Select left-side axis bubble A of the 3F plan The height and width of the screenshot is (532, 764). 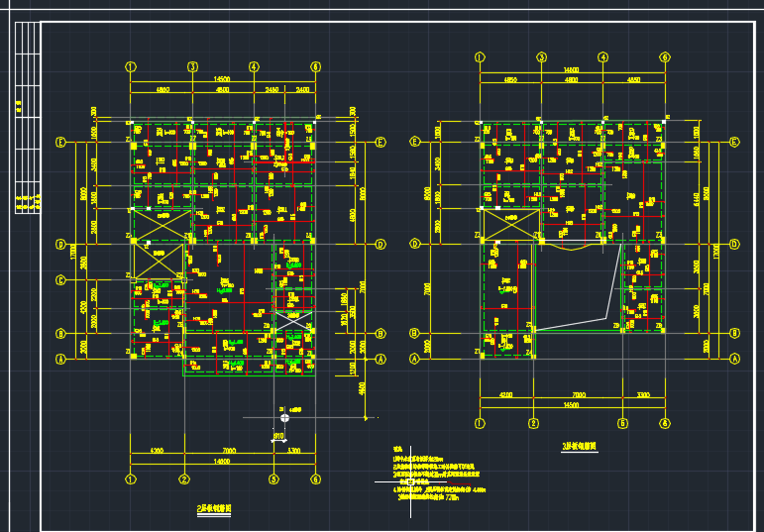click(x=414, y=359)
